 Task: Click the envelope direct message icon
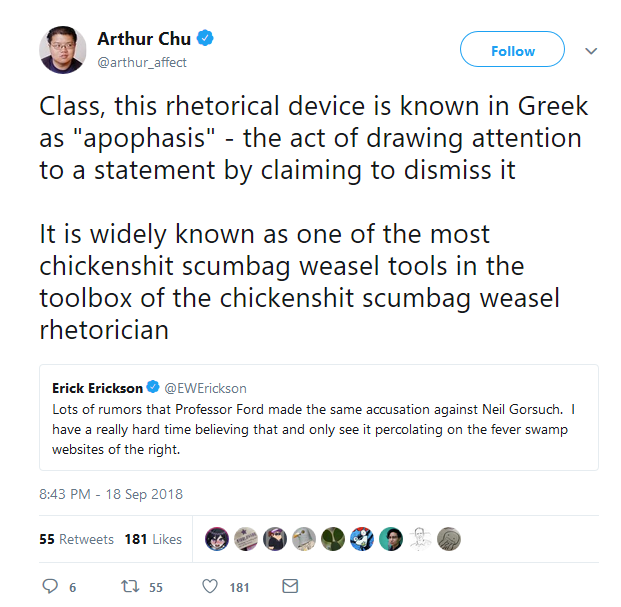point(290,586)
